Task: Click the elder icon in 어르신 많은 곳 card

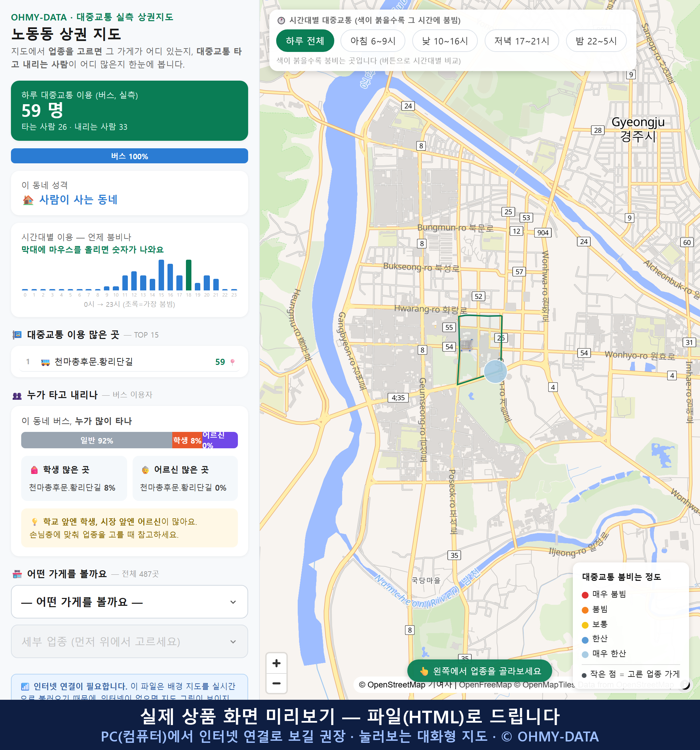Action: [145, 470]
